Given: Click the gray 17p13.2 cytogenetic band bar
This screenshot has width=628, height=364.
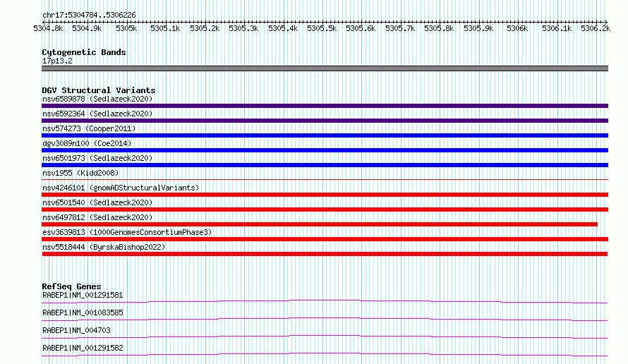Looking at the screenshot, I should (x=325, y=68).
